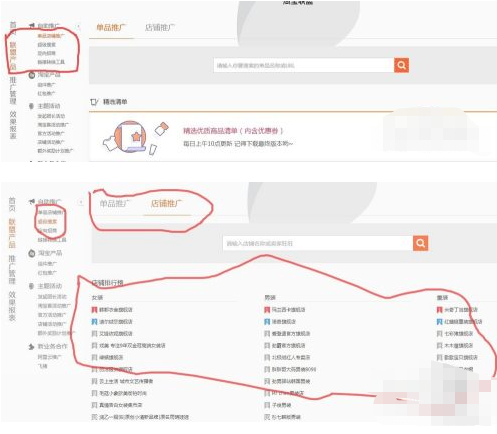Click the 男装 column heading

click(270, 297)
